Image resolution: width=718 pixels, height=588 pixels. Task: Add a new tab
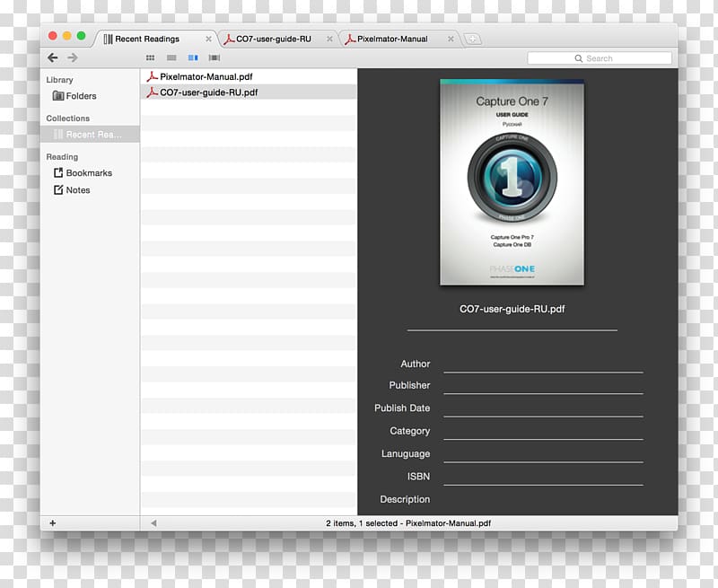[473, 39]
